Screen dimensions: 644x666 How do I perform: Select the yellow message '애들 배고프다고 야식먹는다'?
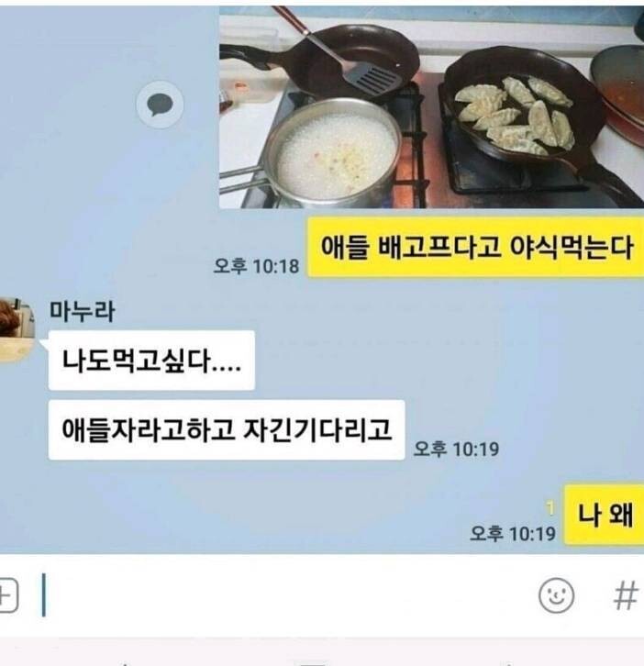475,247
